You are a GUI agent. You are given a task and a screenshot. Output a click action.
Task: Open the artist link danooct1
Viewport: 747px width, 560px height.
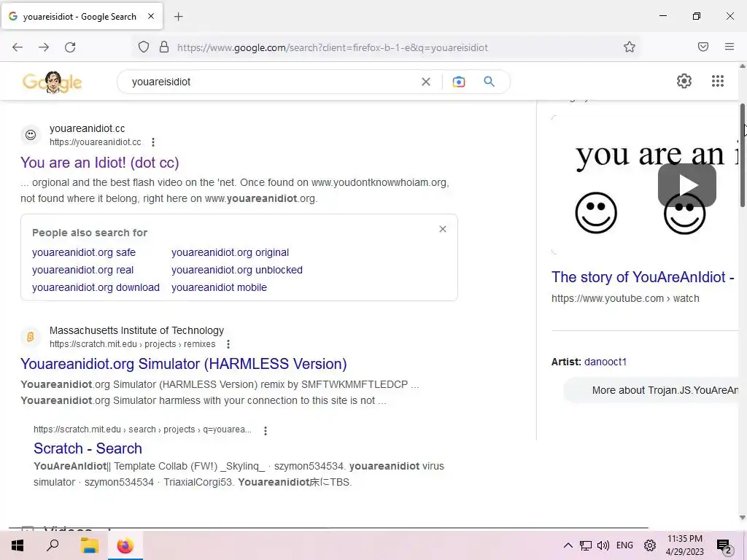(605, 362)
